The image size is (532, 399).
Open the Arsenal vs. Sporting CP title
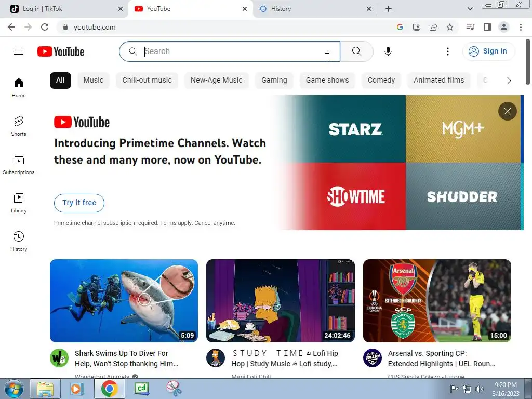tap(442, 358)
